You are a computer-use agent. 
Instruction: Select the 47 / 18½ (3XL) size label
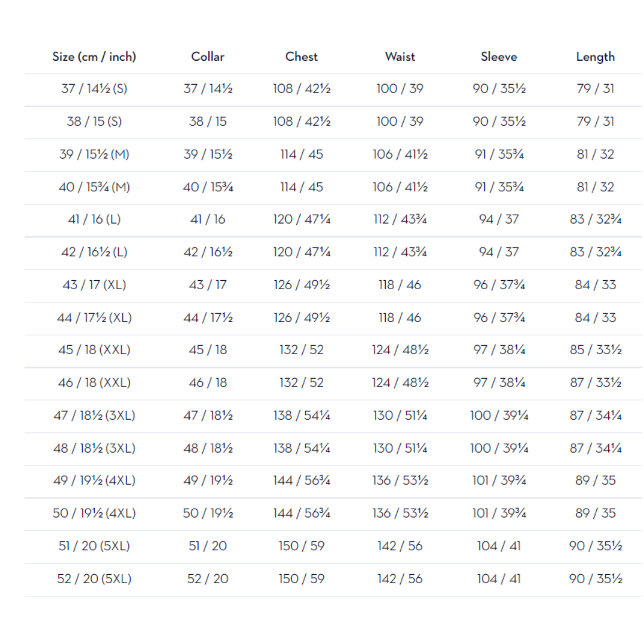(x=94, y=416)
